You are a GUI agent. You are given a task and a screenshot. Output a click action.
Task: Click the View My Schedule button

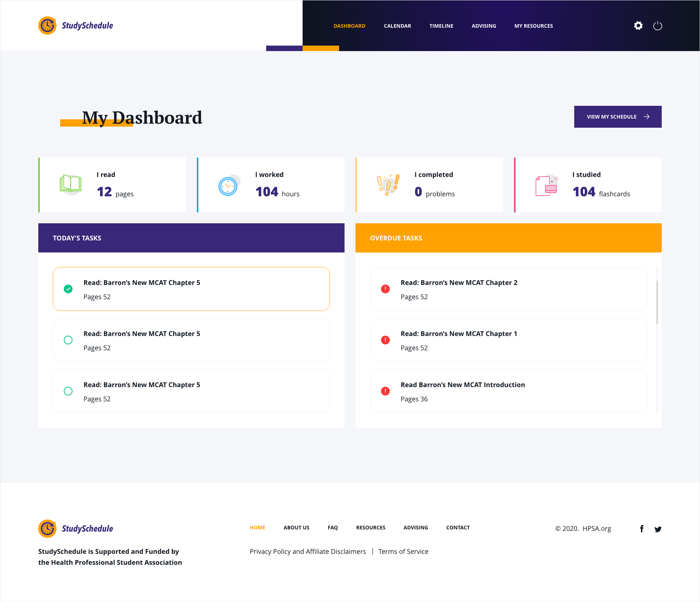tap(618, 117)
